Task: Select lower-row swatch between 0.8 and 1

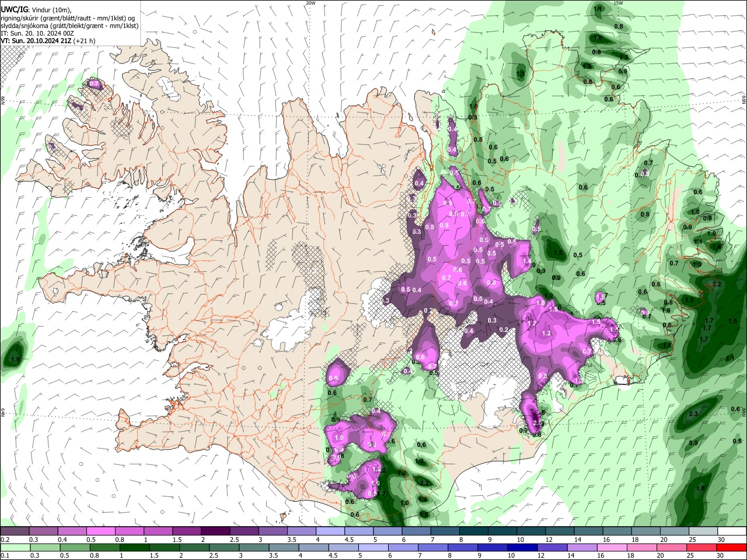Action: (104, 548)
